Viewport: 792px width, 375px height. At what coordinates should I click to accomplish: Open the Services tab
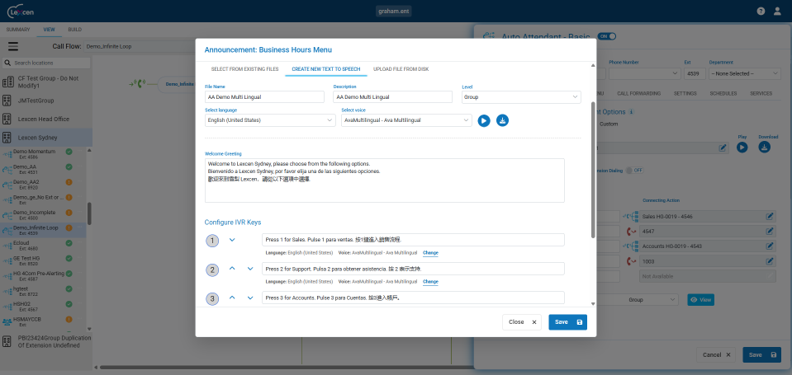click(x=761, y=93)
